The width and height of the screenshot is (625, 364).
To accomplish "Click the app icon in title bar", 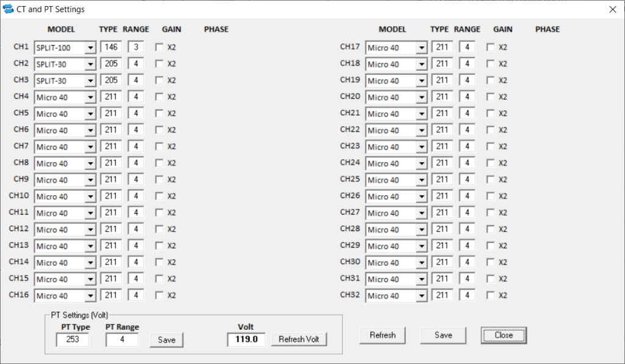I will point(9,9).
